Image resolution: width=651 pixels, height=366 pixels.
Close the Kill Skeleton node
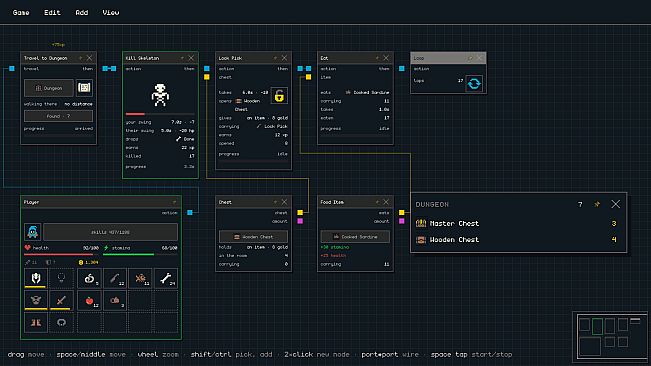coord(191,58)
